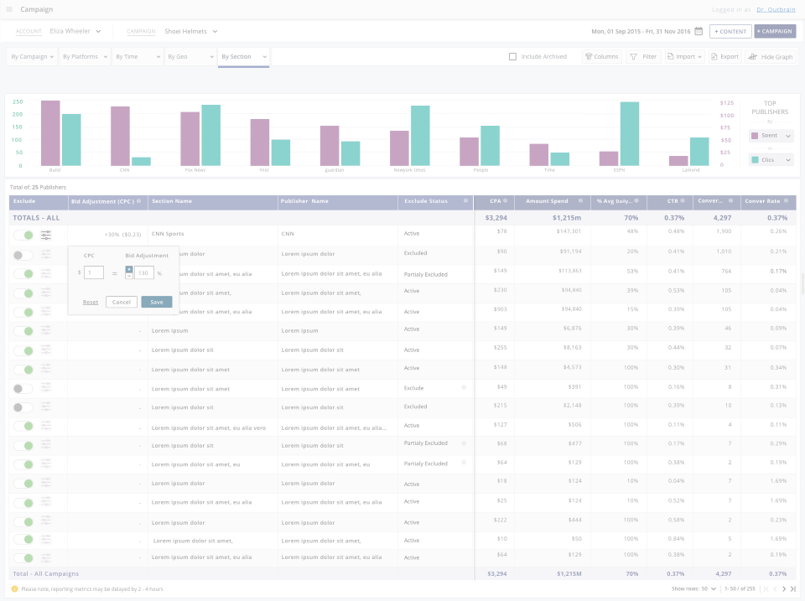Image resolution: width=805 pixels, height=601 pixels.
Task: Switch to the By Geo tab
Action: tap(189, 57)
